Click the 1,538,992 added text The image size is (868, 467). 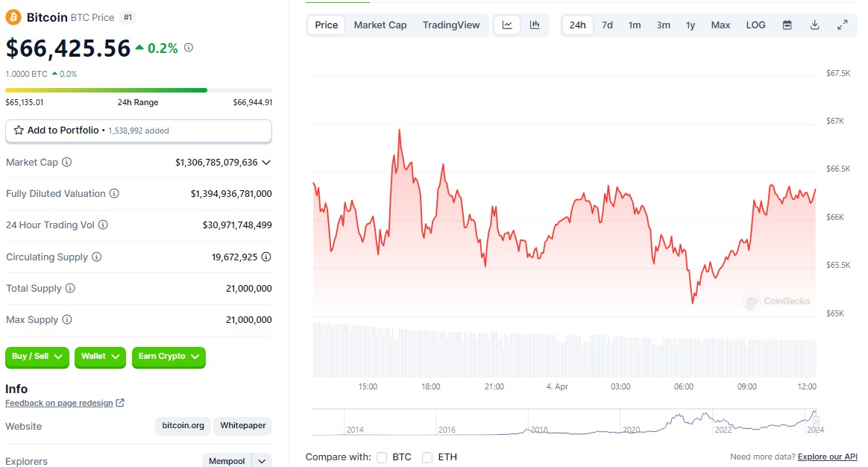[x=139, y=131]
